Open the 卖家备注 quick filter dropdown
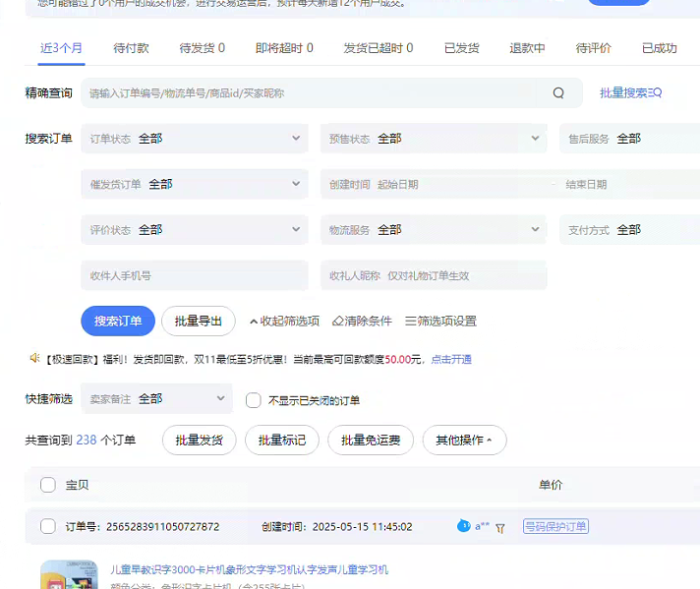The width and height of the screenshot is (700, 589). pyautogui.click(x=156, y=398)
